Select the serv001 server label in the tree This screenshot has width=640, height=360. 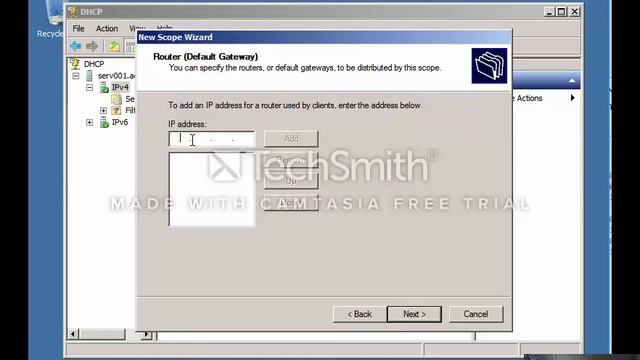pyautogui.click(x=116, y=76)
